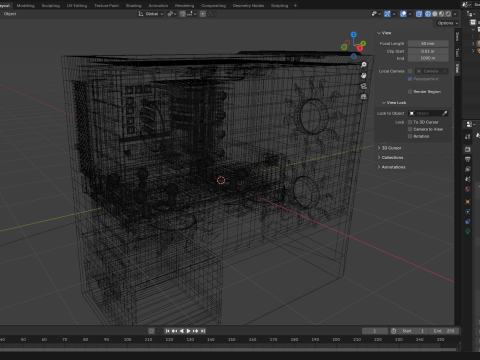Toggle viewport gizmos icon
This screenshot has width=480, height=360.
tap(387, 14)
